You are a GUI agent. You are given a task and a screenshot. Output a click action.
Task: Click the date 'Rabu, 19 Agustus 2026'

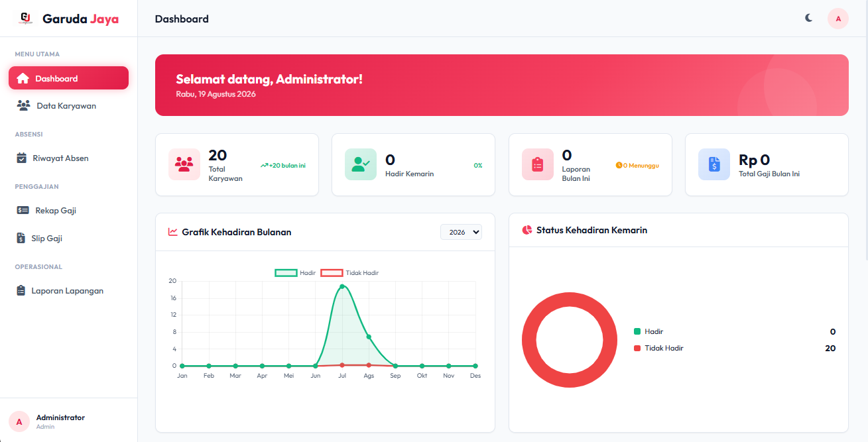tap(216, 94)
